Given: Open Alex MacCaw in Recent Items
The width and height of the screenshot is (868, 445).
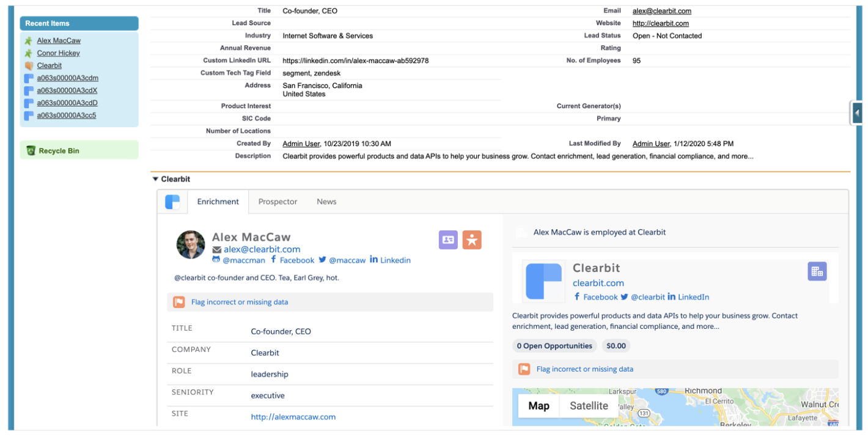Looking at the screenshot, I should click(x=59, y=41).
